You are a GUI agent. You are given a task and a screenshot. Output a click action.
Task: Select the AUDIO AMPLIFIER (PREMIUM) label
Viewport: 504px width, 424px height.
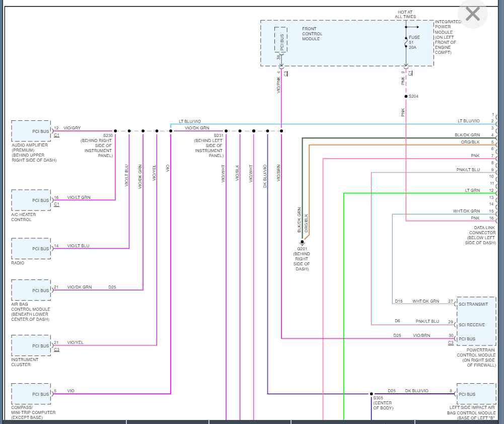click(x=34, y=153)
